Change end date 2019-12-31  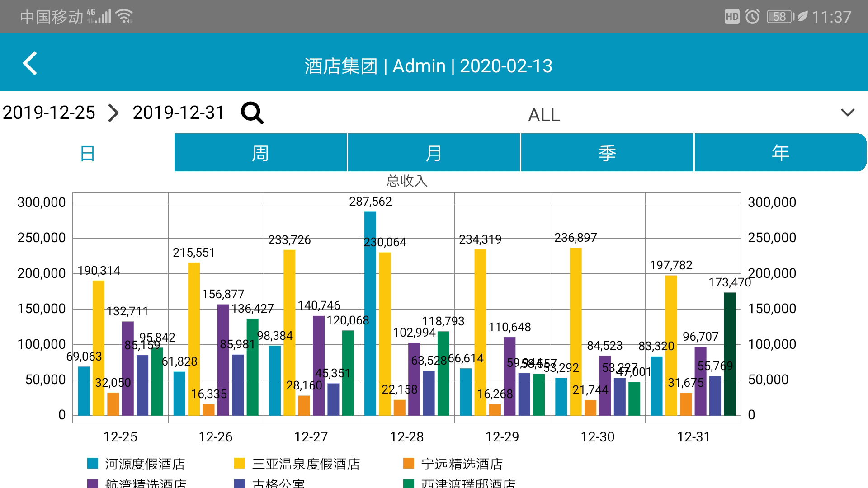pyautogui.click(x=178, y=113)
